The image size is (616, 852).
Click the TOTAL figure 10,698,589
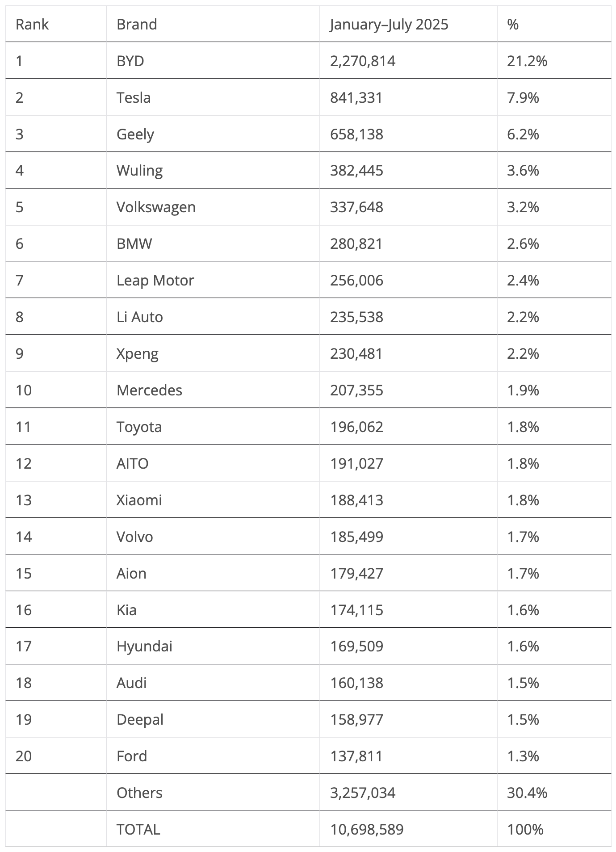367,830
